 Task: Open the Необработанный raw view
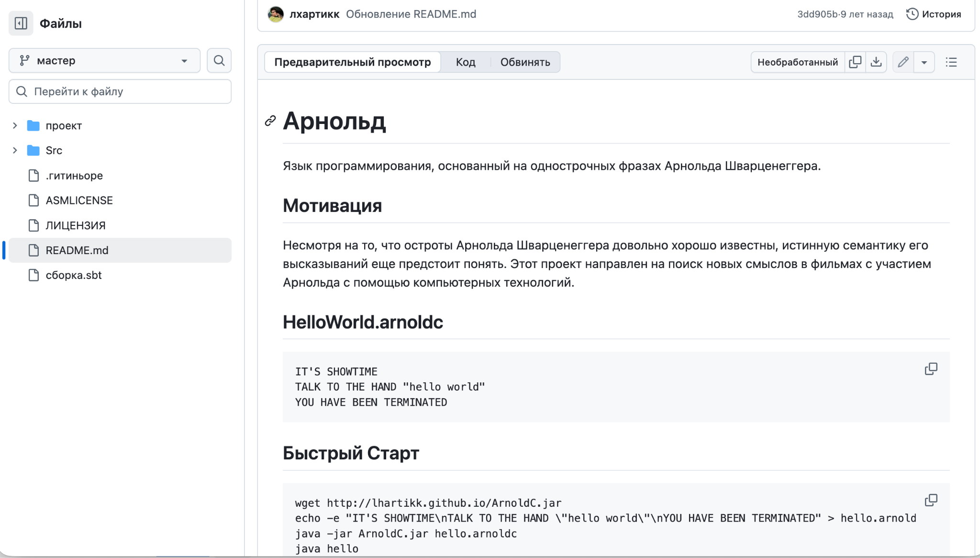pyautogui.click(x=797, y=62)
